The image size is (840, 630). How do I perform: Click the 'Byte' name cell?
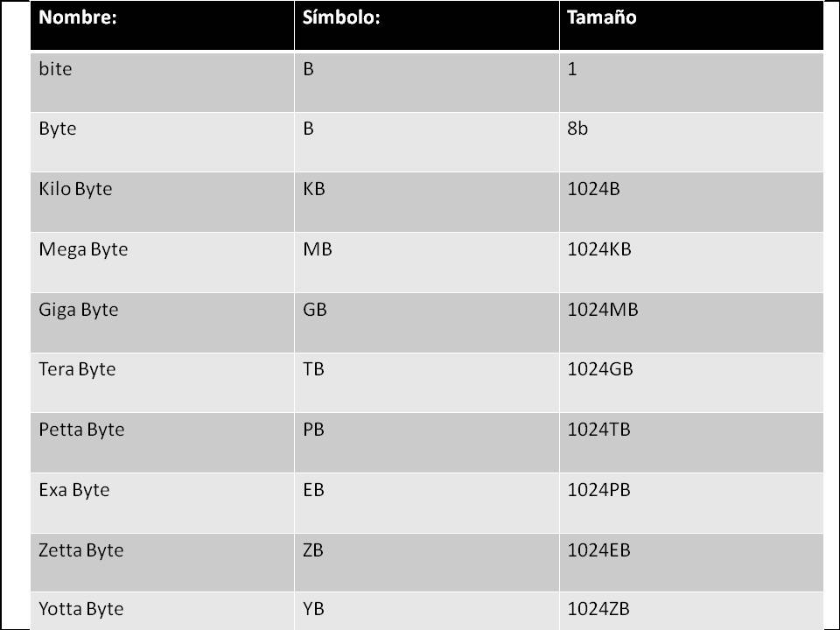coord(58,129)
